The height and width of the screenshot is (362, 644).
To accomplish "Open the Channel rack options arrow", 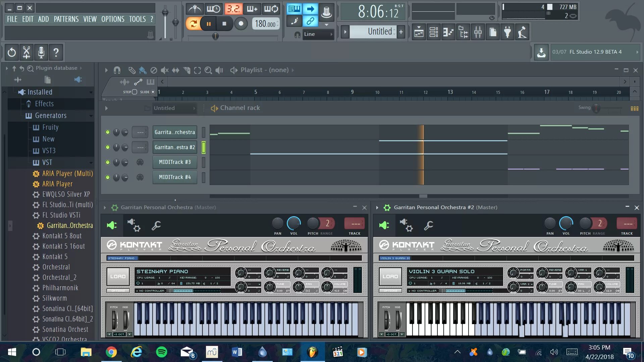I will [x=106, y=108].
